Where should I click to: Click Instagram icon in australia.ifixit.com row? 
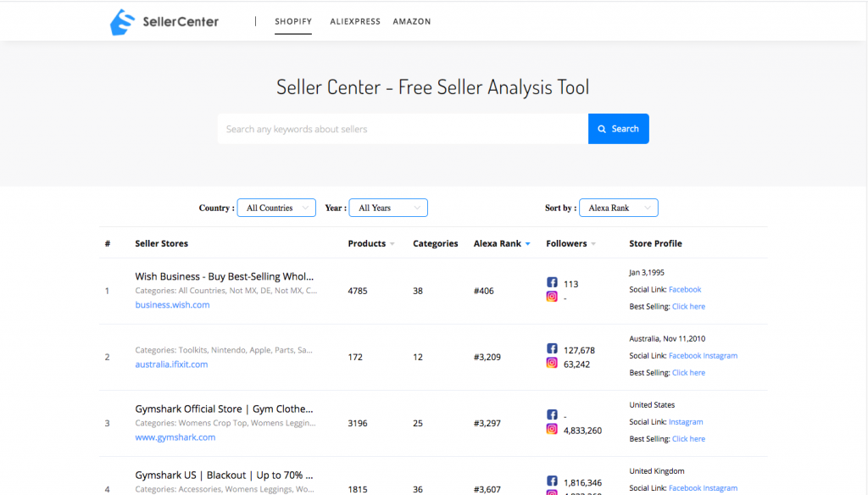[552, 364]
